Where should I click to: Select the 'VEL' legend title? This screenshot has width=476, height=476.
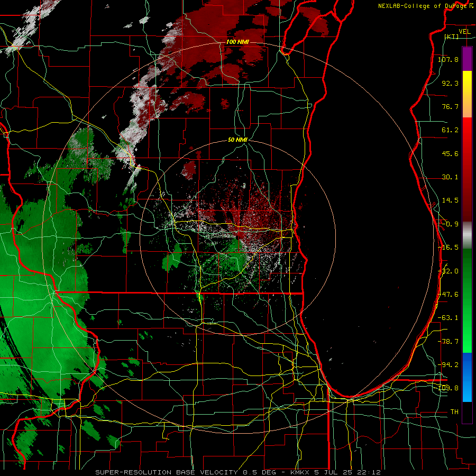pyautogui.click(x=464, y=32)
